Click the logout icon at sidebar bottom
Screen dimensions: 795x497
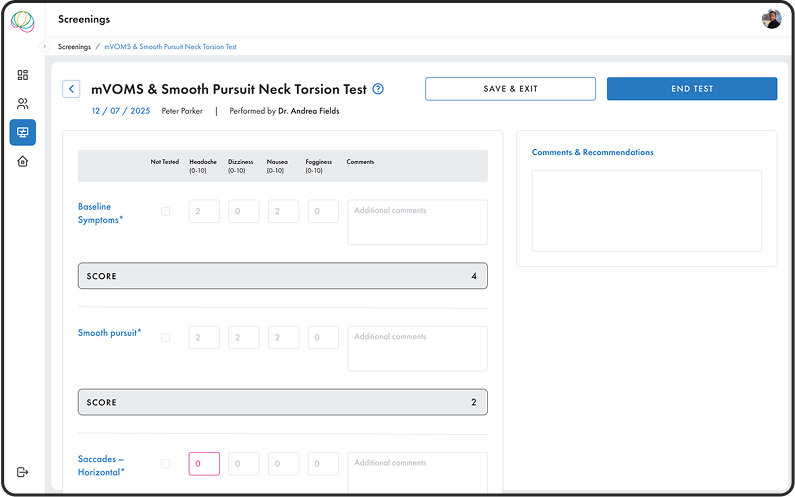23,472
